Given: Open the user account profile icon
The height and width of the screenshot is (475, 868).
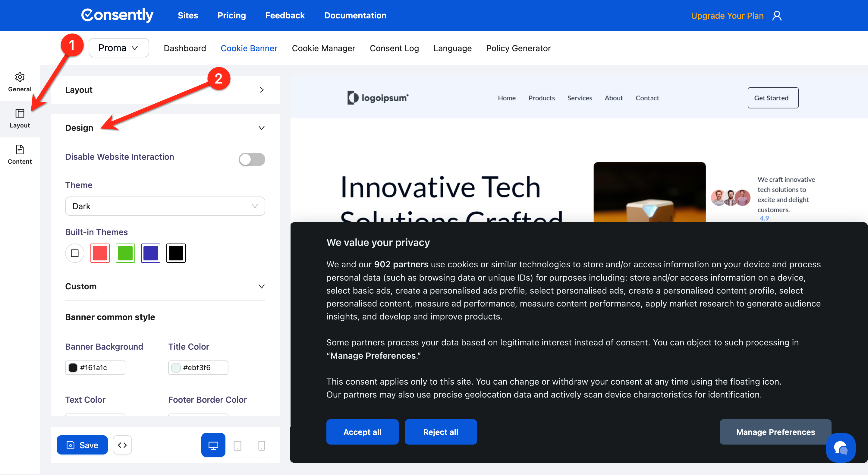Looking at the screenshot, I should (x=777, y=16).
